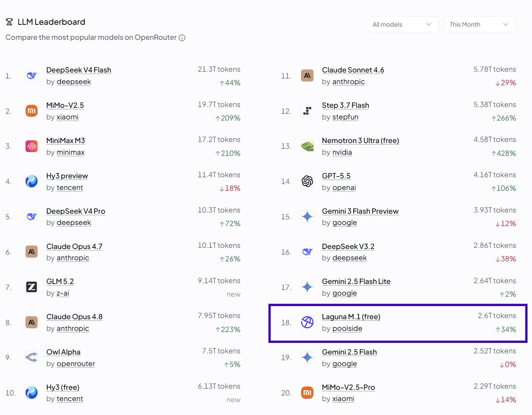Click the 428% growth figure for Nemotron
Screen dimensions: 532x415
[x=504, y=153]
